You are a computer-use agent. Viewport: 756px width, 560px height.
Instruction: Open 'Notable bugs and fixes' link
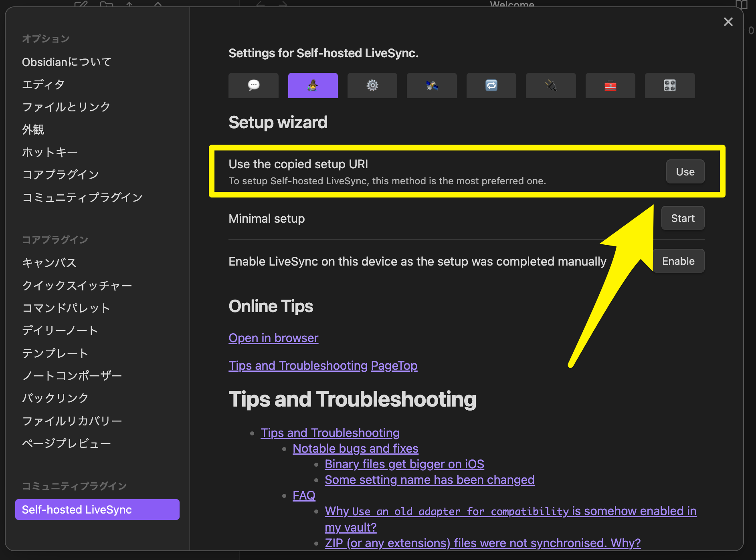pos(355,448)
